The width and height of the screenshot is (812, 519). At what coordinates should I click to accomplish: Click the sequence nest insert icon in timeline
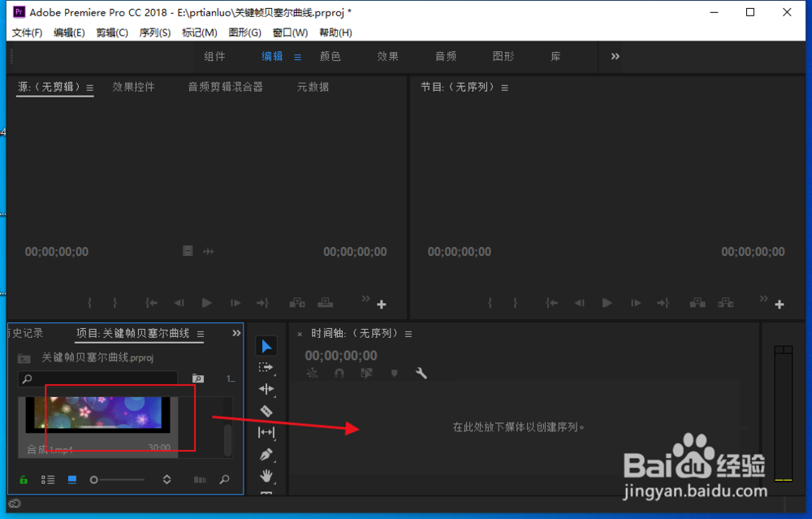(x=312, y=373)
